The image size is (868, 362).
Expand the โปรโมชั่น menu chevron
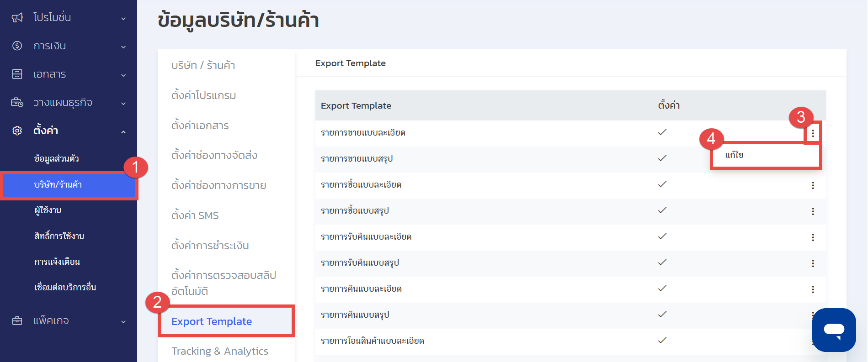pyautogui.click(x=123, y=18)
